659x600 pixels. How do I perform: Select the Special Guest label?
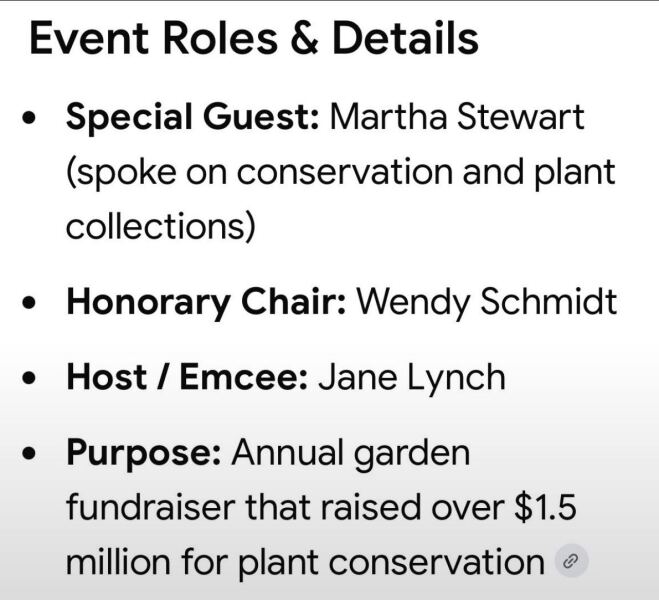tap(193, 117)
